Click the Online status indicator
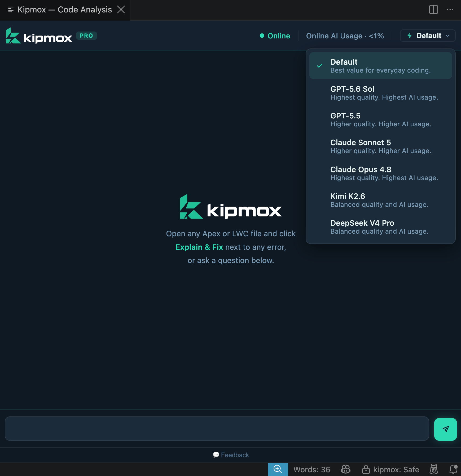Image resolution: width=461 pixels, height=476 pixels. 275,36
